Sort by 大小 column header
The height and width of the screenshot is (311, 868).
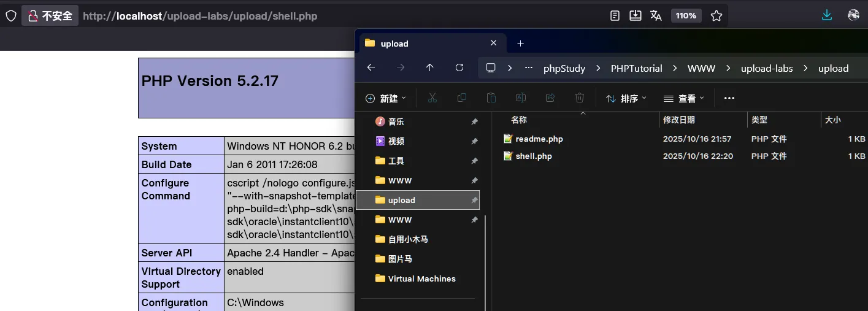tap(832, 120)
